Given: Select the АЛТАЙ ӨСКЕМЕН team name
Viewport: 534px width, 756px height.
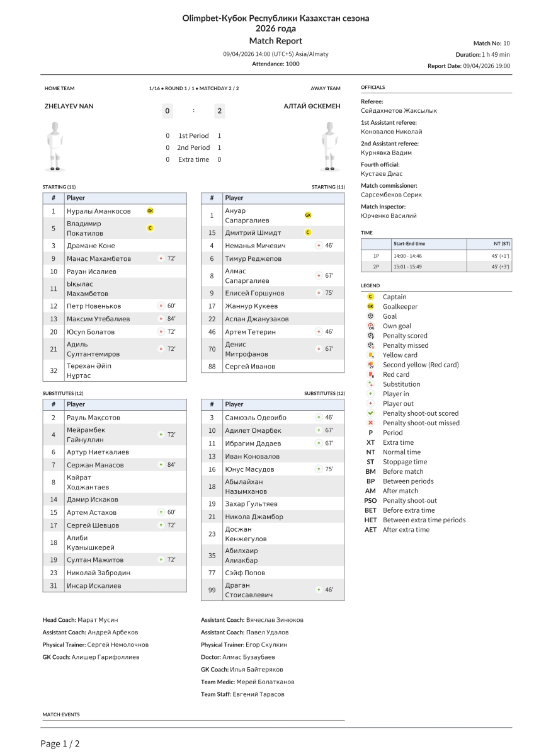Looking at the screenshot, I should pyautogui.click(x=312, y=106).
